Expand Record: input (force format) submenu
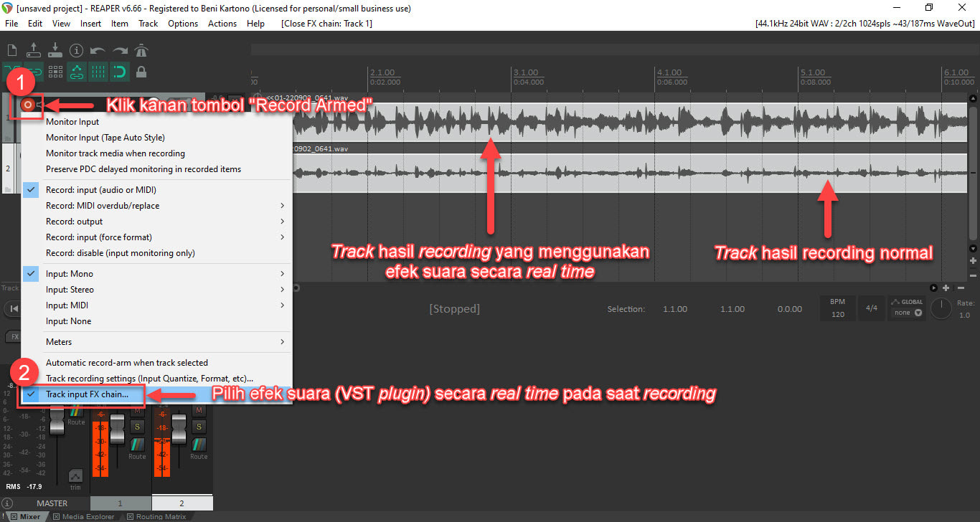Viewport: 980px width, 522px height. point(156,237)
